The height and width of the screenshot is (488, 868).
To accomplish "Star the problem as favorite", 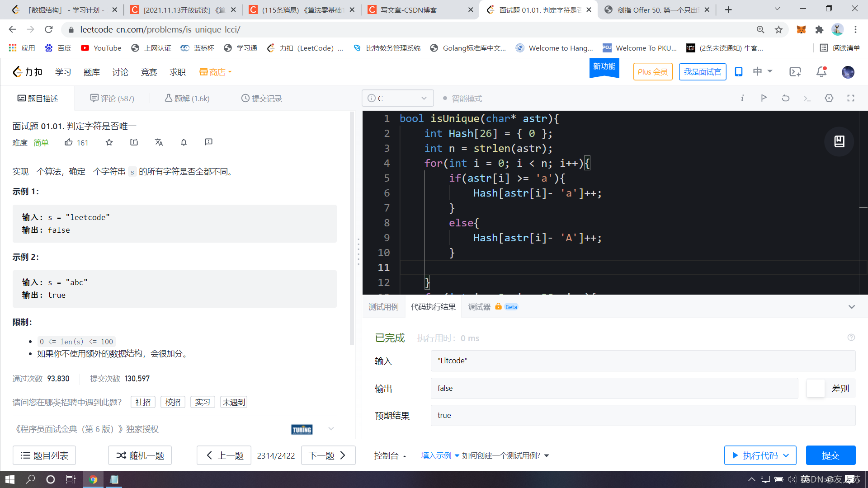I will pos(109,142).
